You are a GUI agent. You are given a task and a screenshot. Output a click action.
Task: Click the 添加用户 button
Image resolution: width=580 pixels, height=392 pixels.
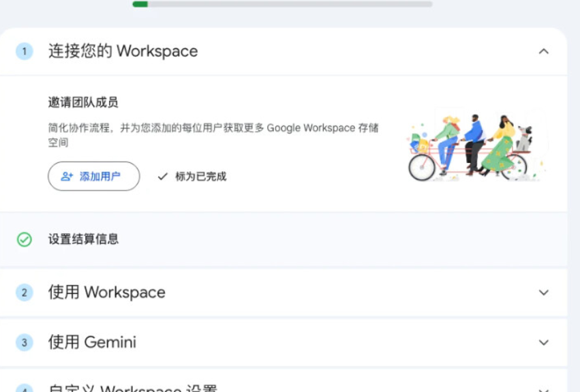click(x=94, y=176)
